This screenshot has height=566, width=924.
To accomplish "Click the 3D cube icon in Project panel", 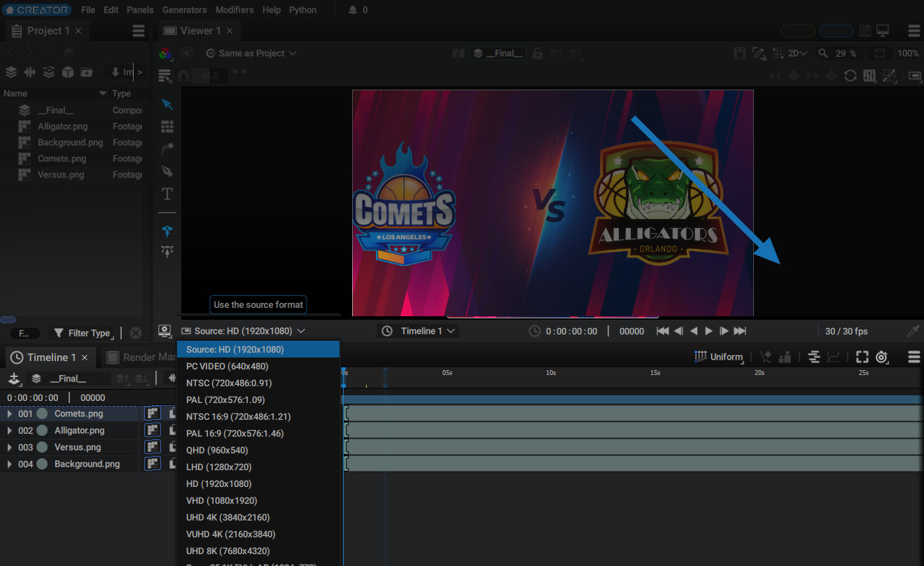I will click(68, 71).
